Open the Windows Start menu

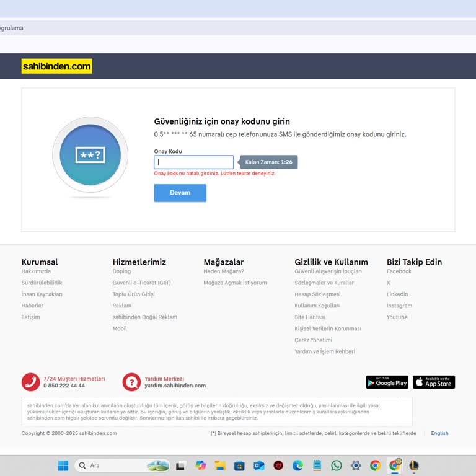63,465
